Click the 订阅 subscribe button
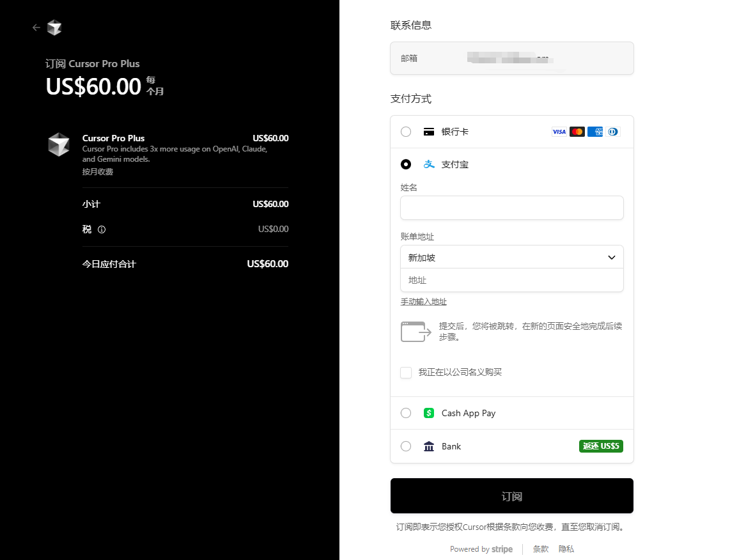The height and width of the screenshot is (560, 730). point(511,496)
